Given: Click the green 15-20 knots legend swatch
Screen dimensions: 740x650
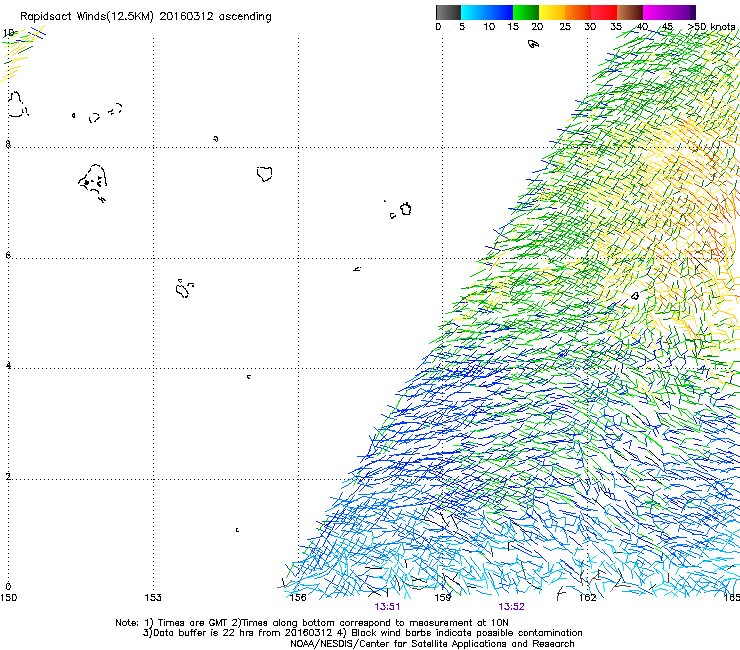Looking at the screenshot, I should [x=526, y=12].
